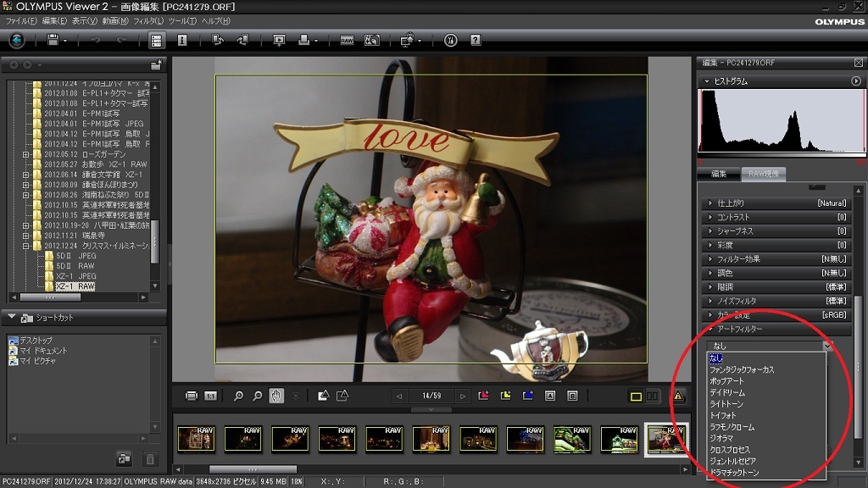The width and height of the screenshot is (868, 488).
Task: Go to next image arrow button
Action: 462,396
